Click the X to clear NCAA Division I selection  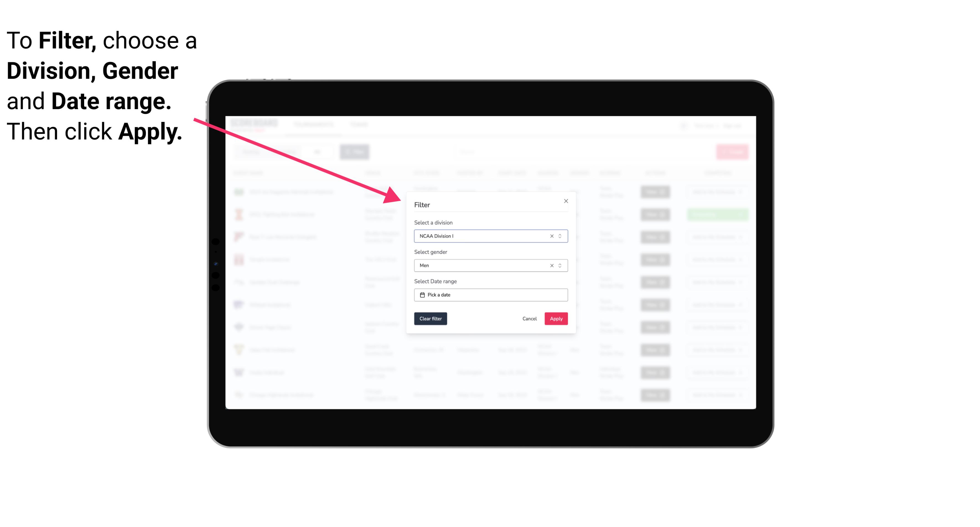551,236
